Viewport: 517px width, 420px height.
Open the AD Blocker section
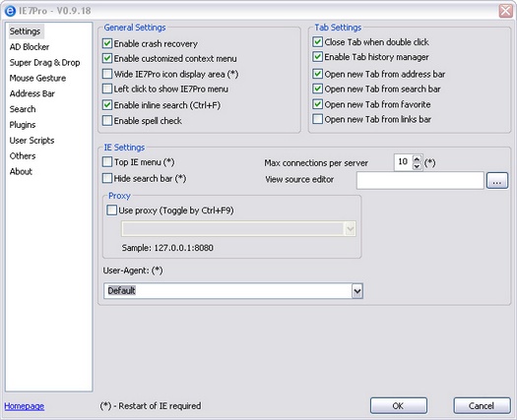[x=30, y=47]
